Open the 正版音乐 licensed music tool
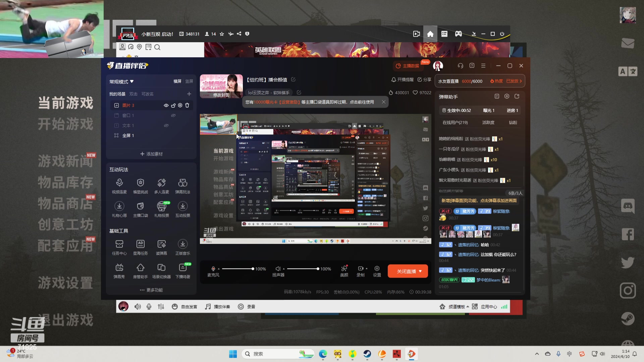This screenshot has width=644, height=362. click(x=183, y=247)
